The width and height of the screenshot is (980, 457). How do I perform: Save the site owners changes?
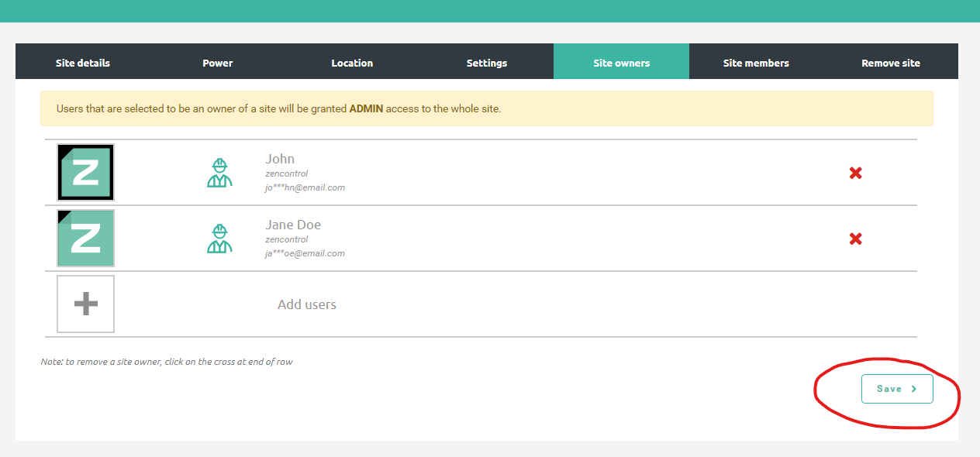click(x=897, y=389)
